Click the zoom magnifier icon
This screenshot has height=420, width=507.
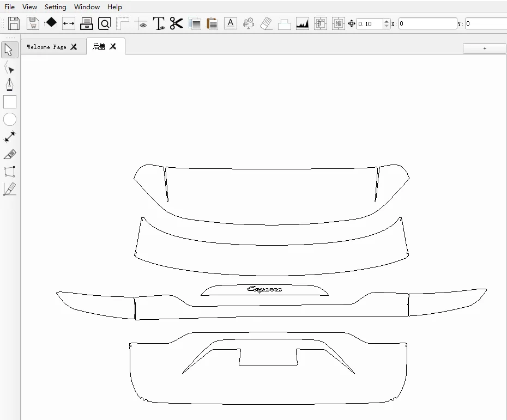(105, 23)
